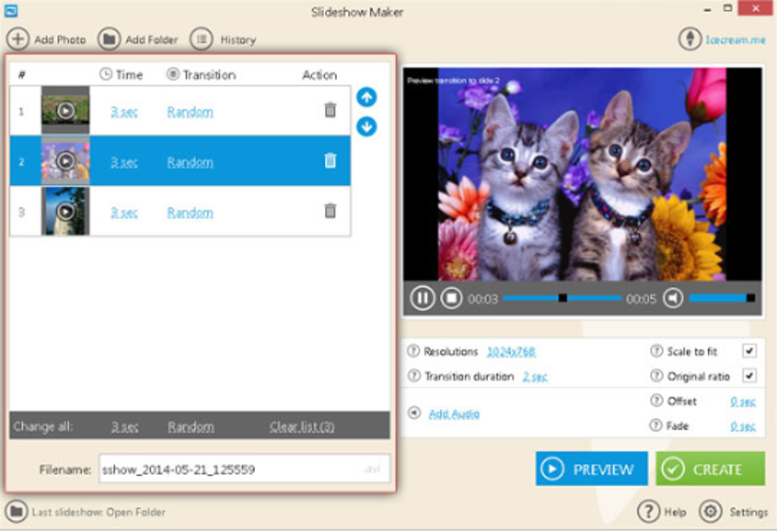The width and height of the screenshot is (777, 532).
Task: Change time of slide 1
Action: [124, 112]
